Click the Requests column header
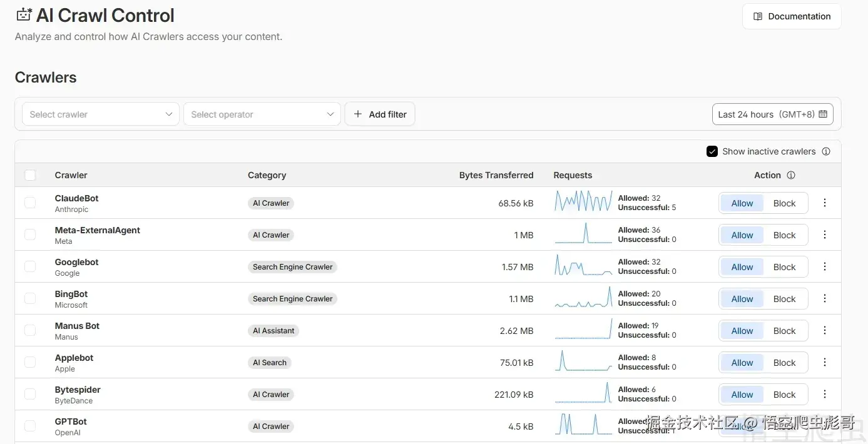This screenshot has width=868, height=444. (573, 175)
